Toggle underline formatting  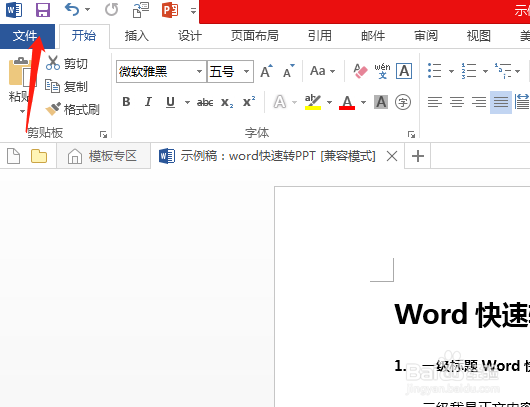point(170,102)
